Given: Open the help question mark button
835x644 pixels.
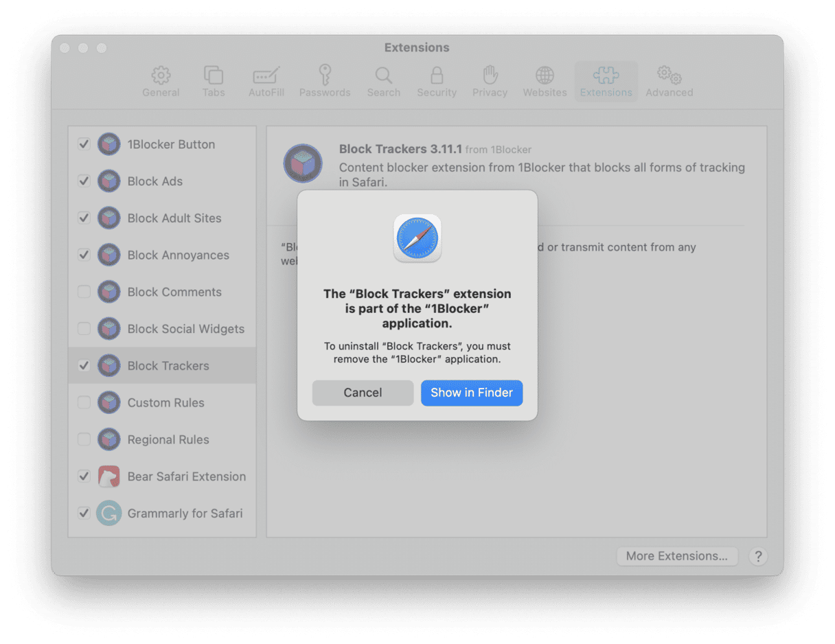Looking at the screenshot, I should tap(757, 556).
